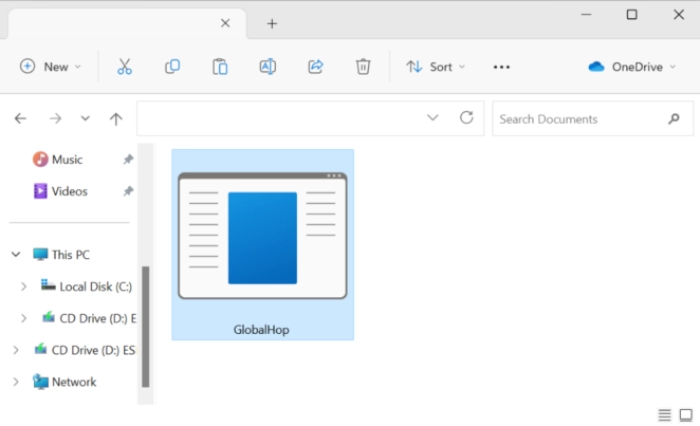Navigate back to previous folder
This screenshot has height=426, width=700.
point(21,119)
